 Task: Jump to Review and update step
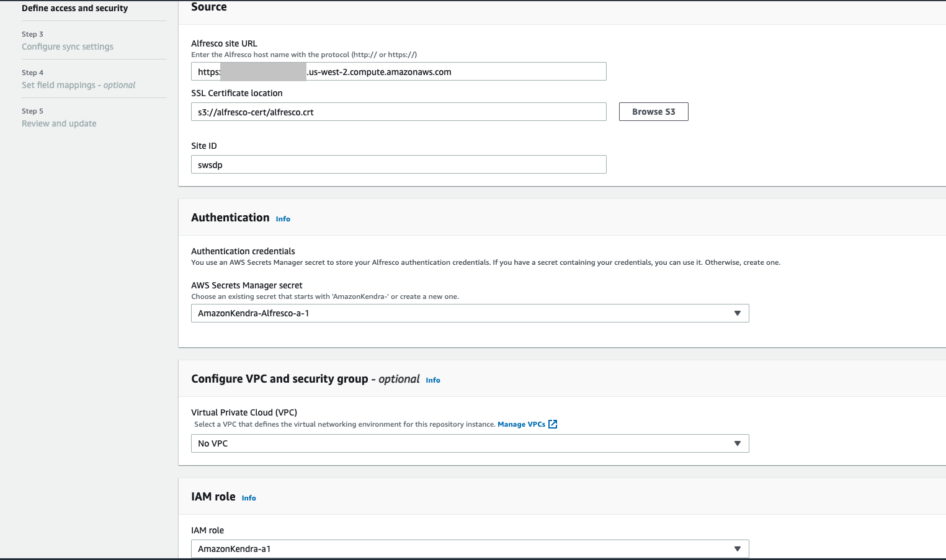(x=59, y=123)
